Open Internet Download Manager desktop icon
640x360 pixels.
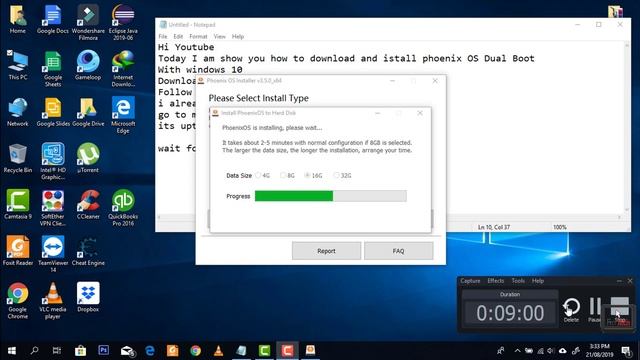pos(123,69)
